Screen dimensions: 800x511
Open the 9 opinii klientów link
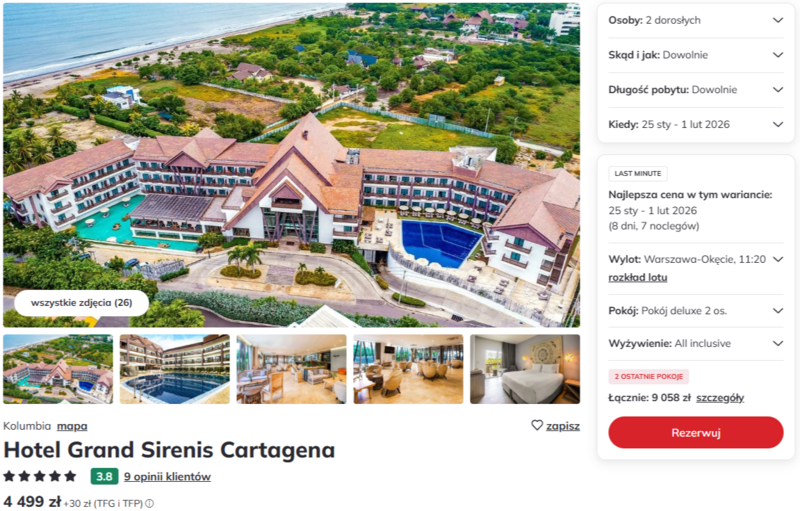click(x=167, y=477)
